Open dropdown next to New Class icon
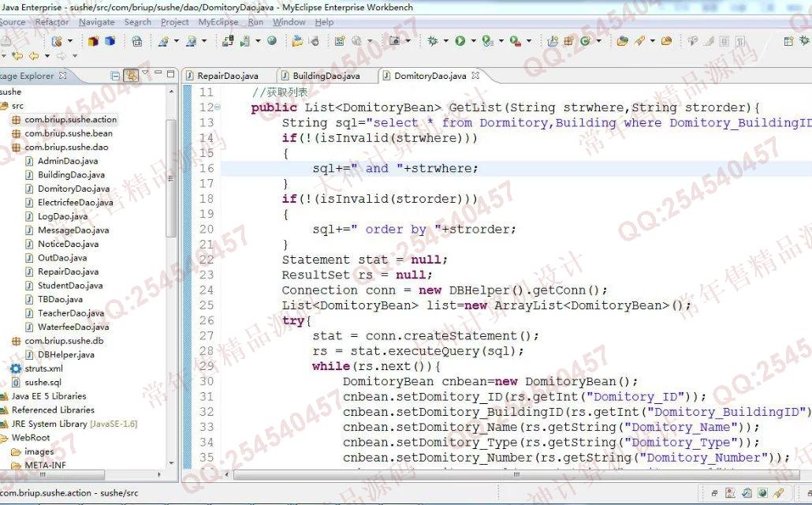Screen dimensions: 812x505 pos(599,41)
